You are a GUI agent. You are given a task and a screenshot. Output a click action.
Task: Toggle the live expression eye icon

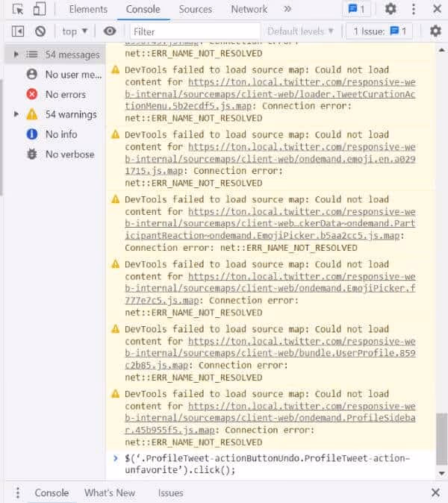(x=110, y=31)
